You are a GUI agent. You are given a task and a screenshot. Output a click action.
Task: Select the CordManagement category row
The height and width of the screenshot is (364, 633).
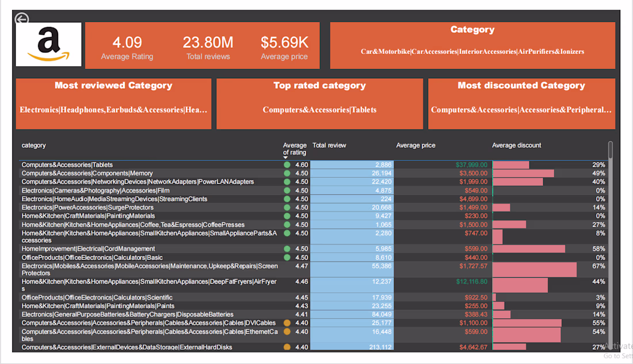(313, 248)
